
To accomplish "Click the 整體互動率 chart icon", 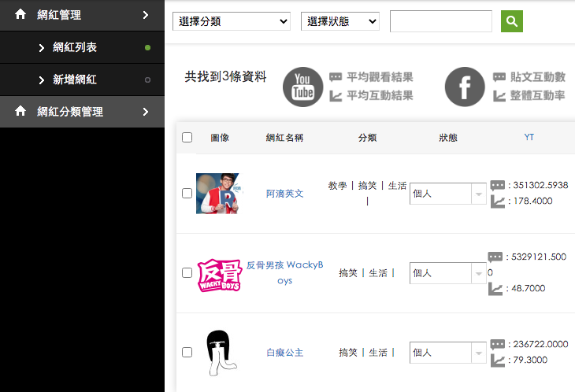I will click(x=499, y=96).
